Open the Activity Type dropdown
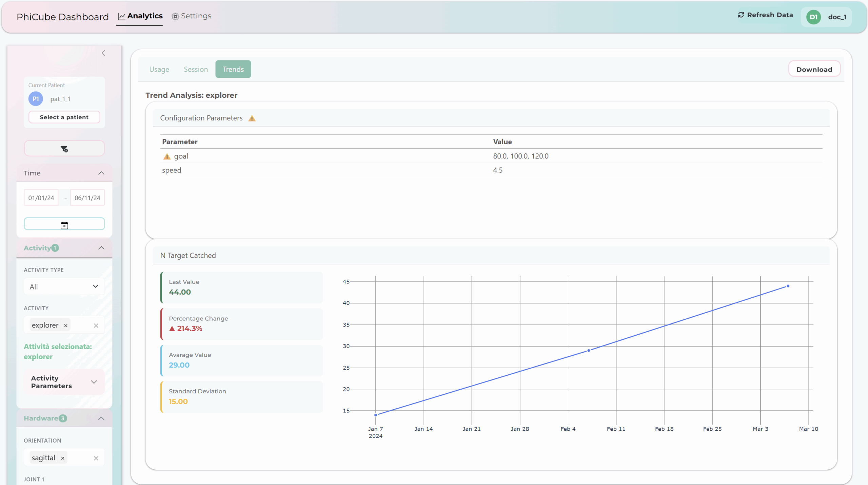The image size is (868, 485). click(64, 287)
